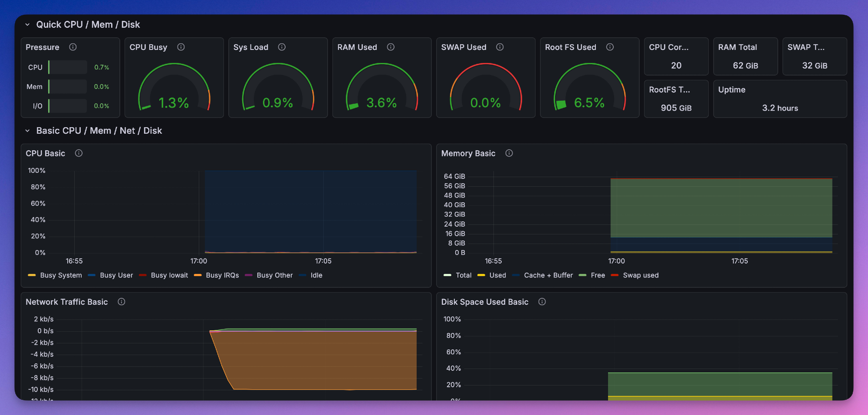Click the SWAP Used info icon

pyautogui.click(x=500, y=47)
